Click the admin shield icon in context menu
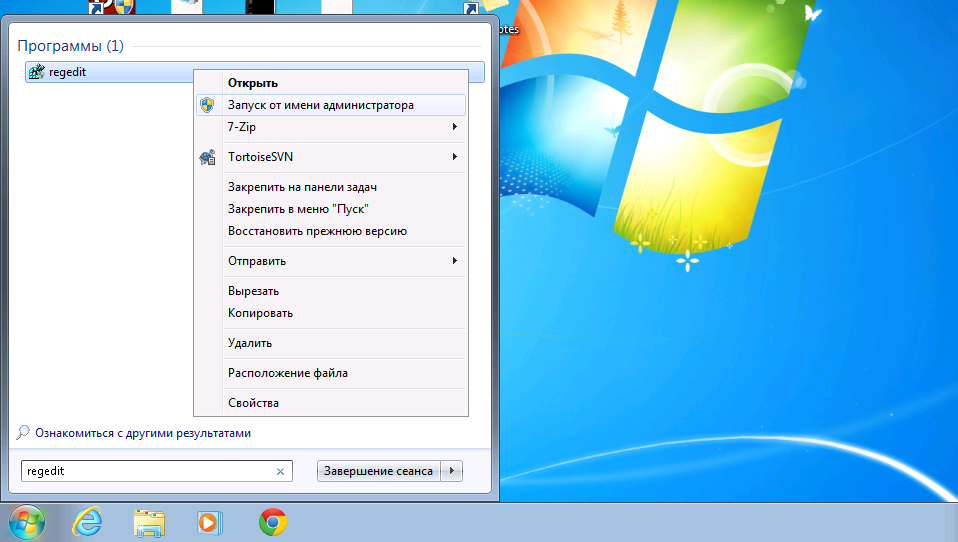This screenshot has height=542, width=958. [x=207, y=105]
